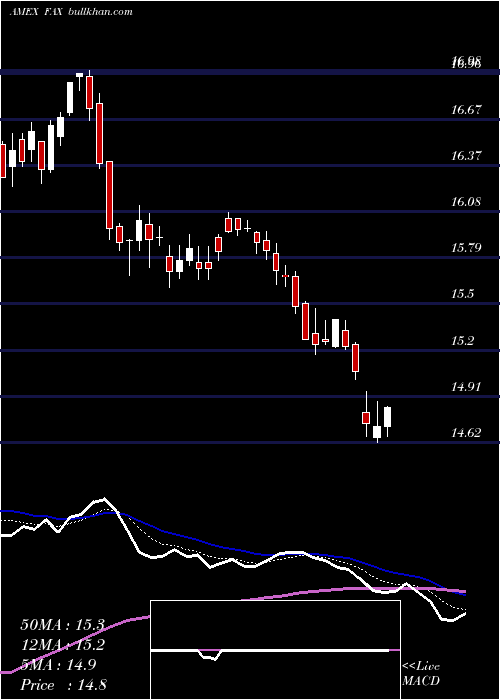Click the 15.79 price axis label

466,248
